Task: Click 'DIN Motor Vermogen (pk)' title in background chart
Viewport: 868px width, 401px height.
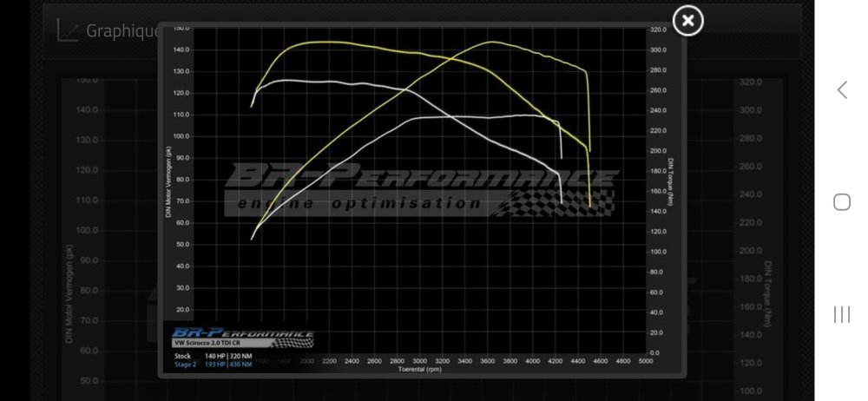Action: tap(69, 295)
